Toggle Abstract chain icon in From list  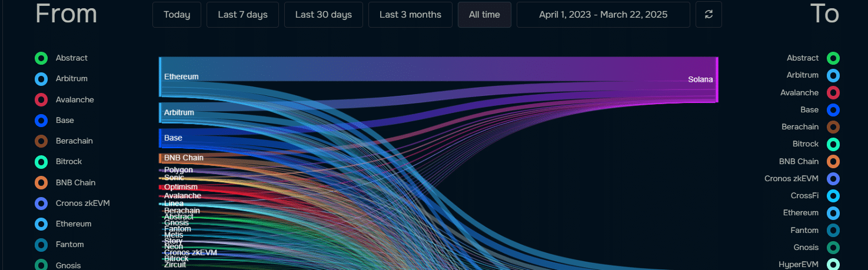[41, 58]
